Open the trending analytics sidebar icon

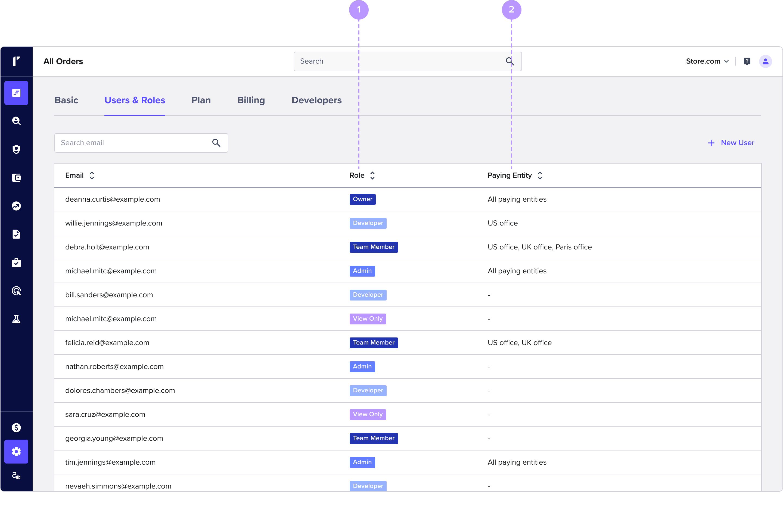click(16, 206)
